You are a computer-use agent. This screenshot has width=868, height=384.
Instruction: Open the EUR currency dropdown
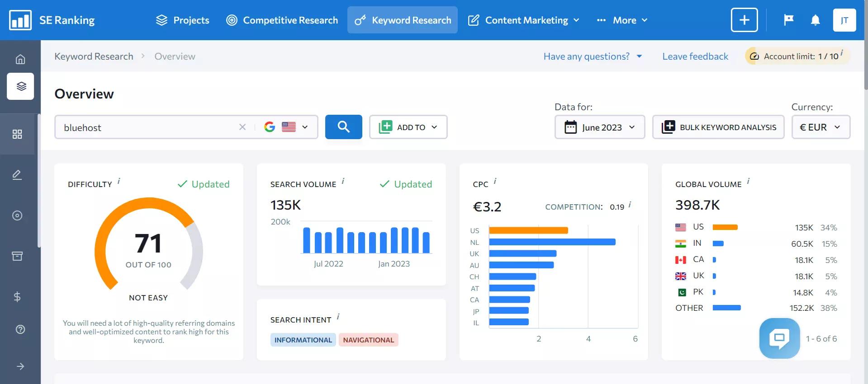(821, 127)
